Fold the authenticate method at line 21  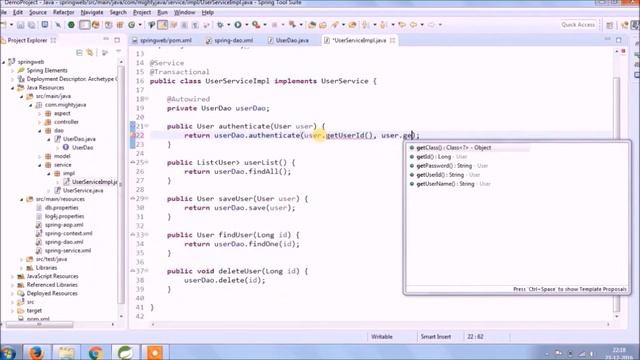(147, 126)
